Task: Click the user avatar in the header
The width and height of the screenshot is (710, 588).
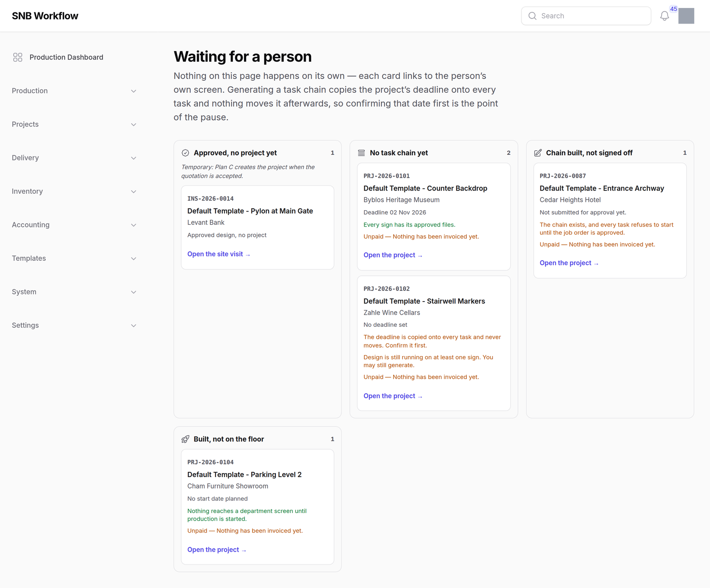Action: (686, 16)
